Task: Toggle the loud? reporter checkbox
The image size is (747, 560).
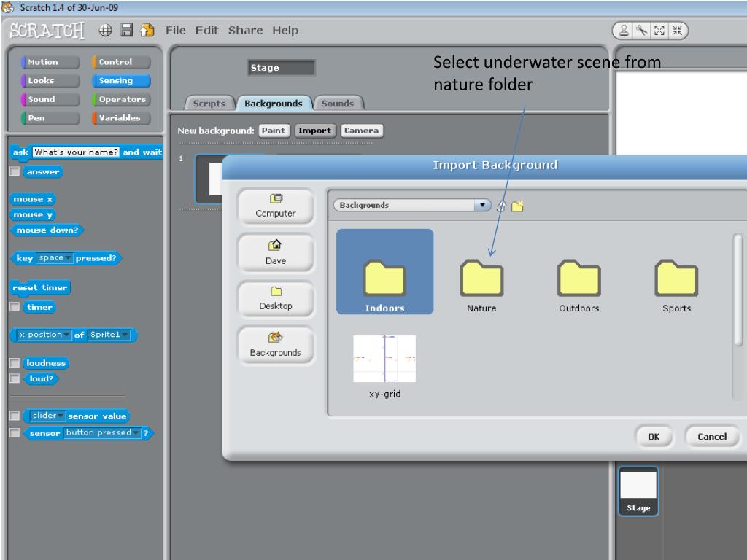Action: click(x=15, y=378)
